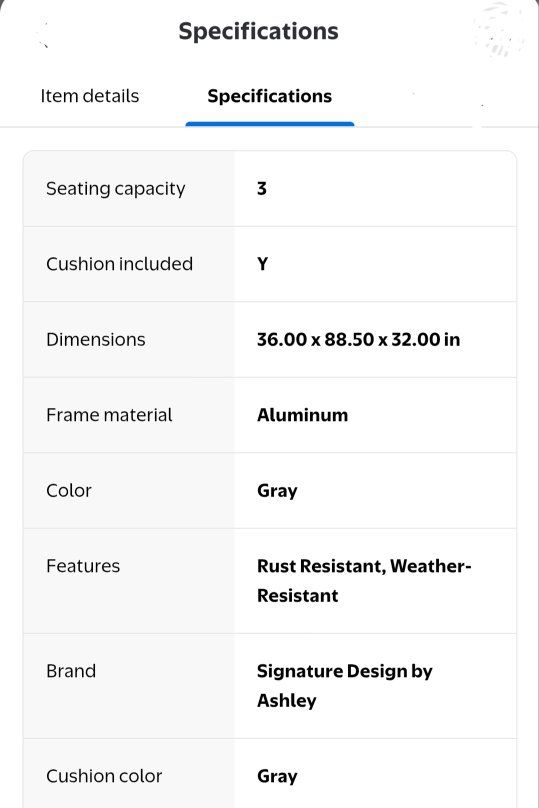Tap the Cushion included label

point(120,264)
